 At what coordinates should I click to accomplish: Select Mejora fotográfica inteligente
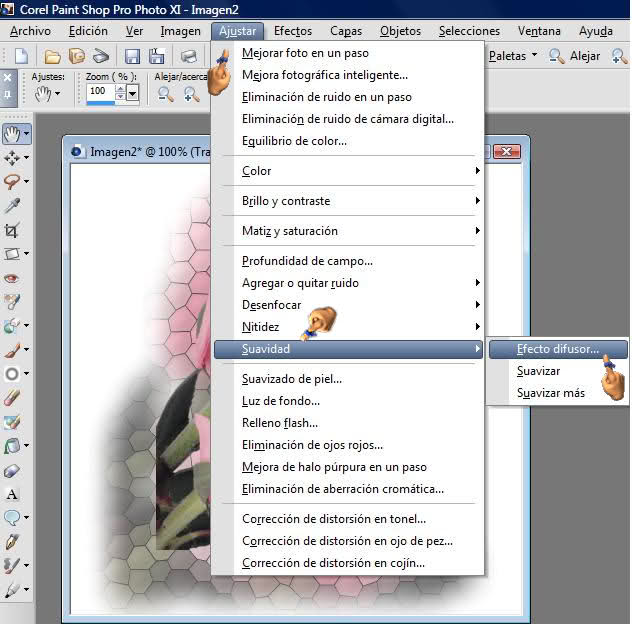click(349, 75)
